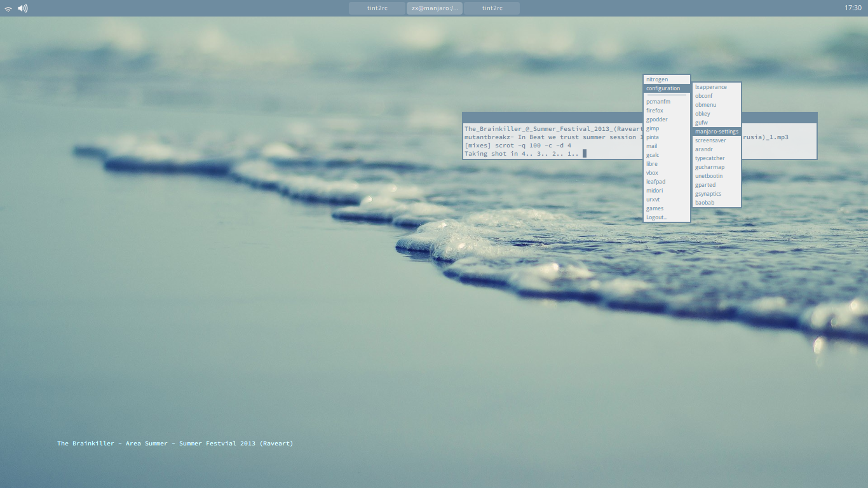The image size is (868, 488).
Task: Open obkey from the submenu
Action: pos(717,114)
